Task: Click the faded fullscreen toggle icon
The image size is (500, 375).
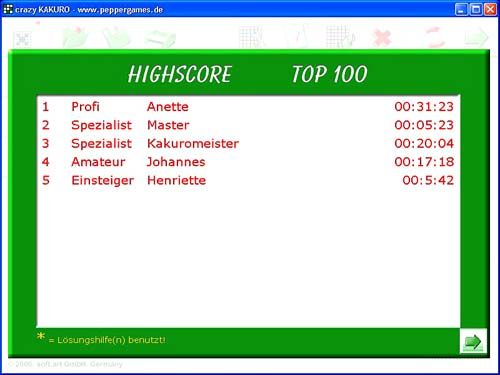Action: [x=23, y=40]
